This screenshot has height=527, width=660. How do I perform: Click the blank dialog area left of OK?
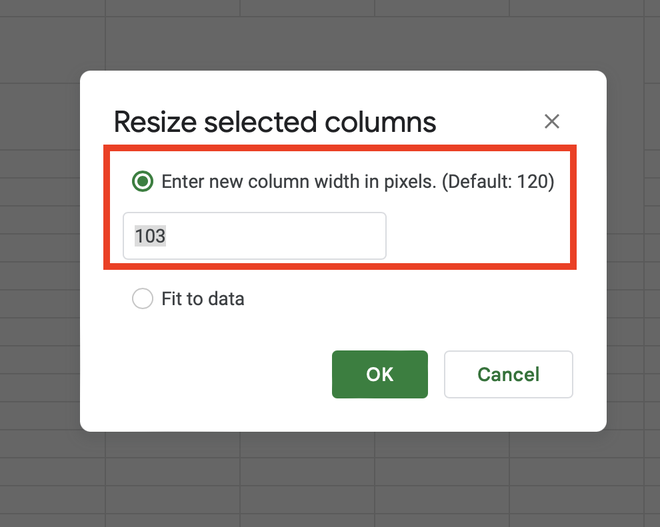click(220, 374)
